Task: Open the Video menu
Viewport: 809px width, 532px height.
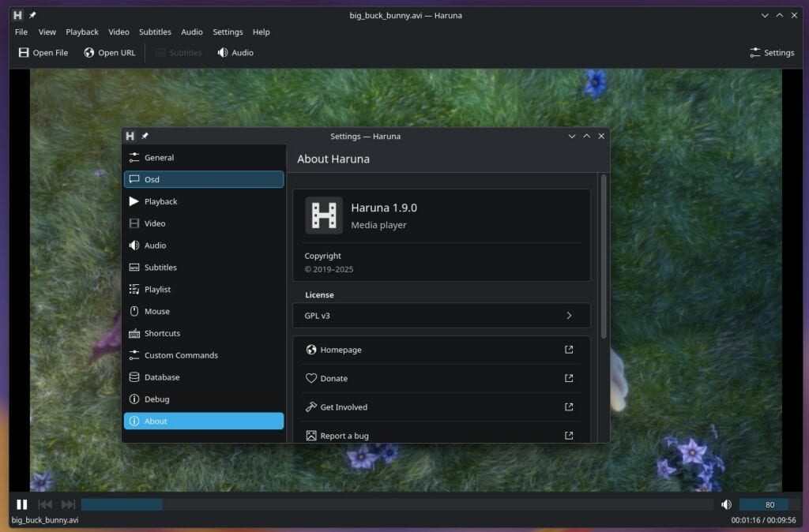Action: pyautogui.click(x=119, y=32)
